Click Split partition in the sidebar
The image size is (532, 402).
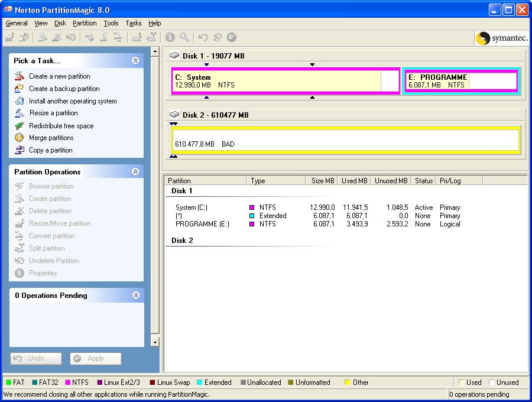click(x=40, y=248)
